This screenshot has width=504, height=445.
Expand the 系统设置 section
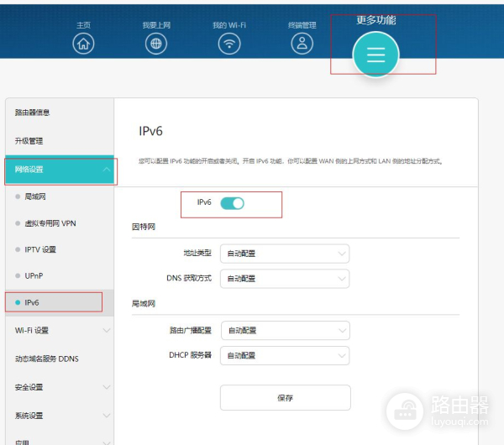coord(60,416)
